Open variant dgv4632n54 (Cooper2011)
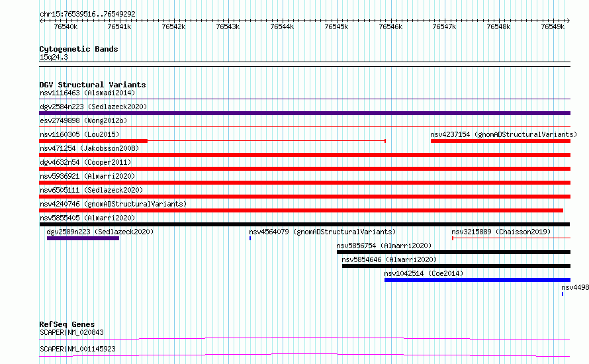 pos(85,162)
